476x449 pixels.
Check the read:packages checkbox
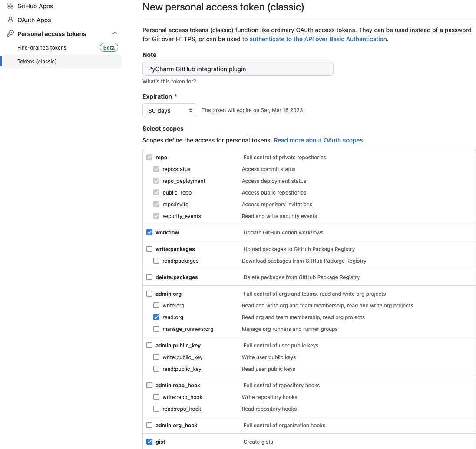[x=156, y=261]
